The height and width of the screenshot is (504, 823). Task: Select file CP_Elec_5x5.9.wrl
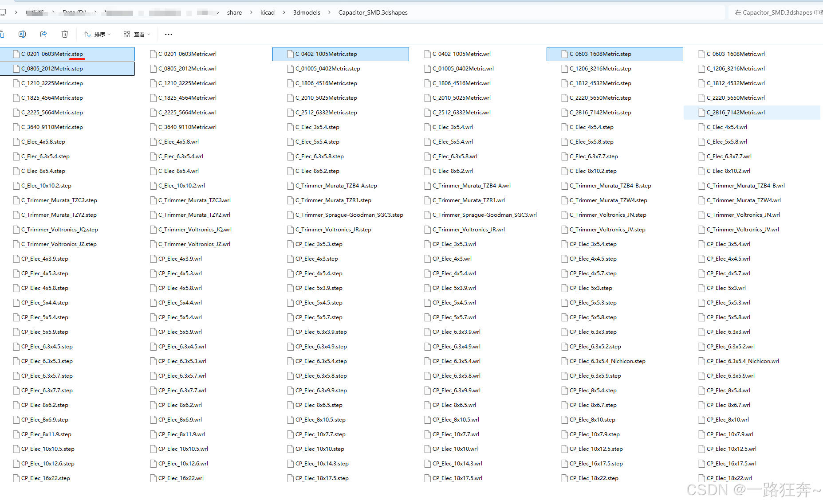(x=180, y=332)
